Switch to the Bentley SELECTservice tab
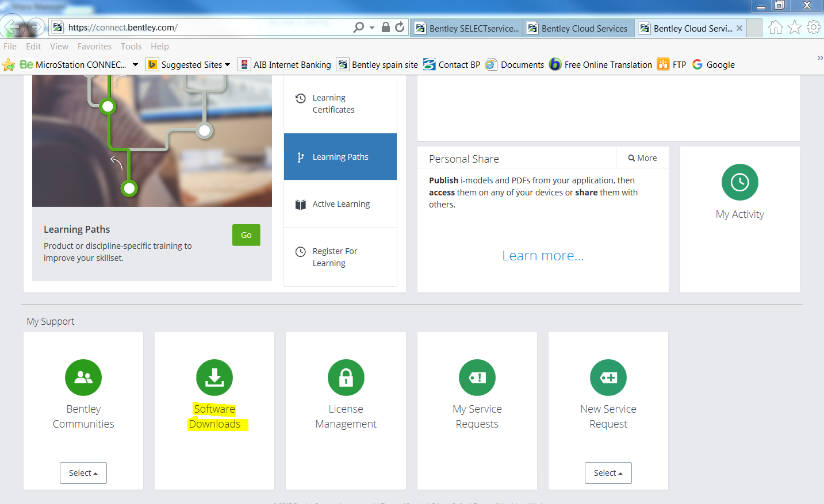The width and height of the screenshot is (824, 504). (x=466, y=28)
